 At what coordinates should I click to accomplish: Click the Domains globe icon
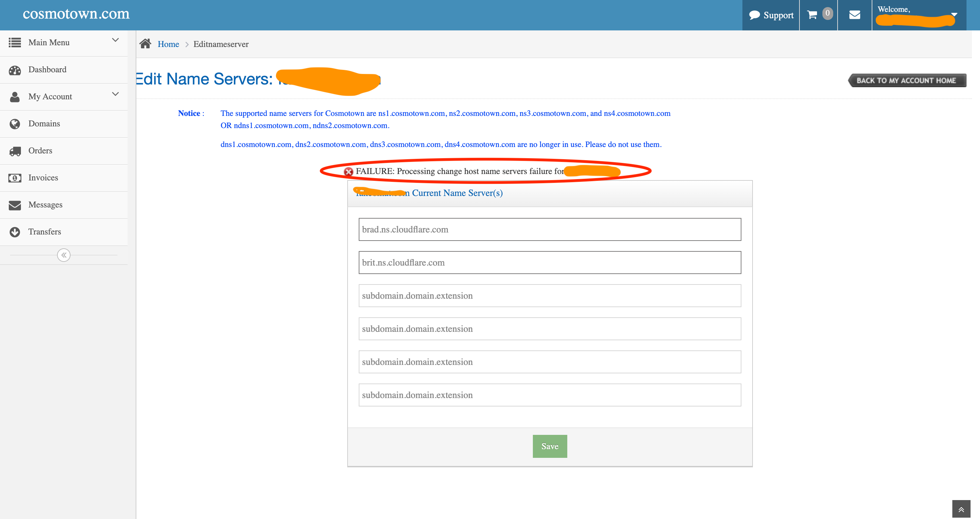[15, 124]
